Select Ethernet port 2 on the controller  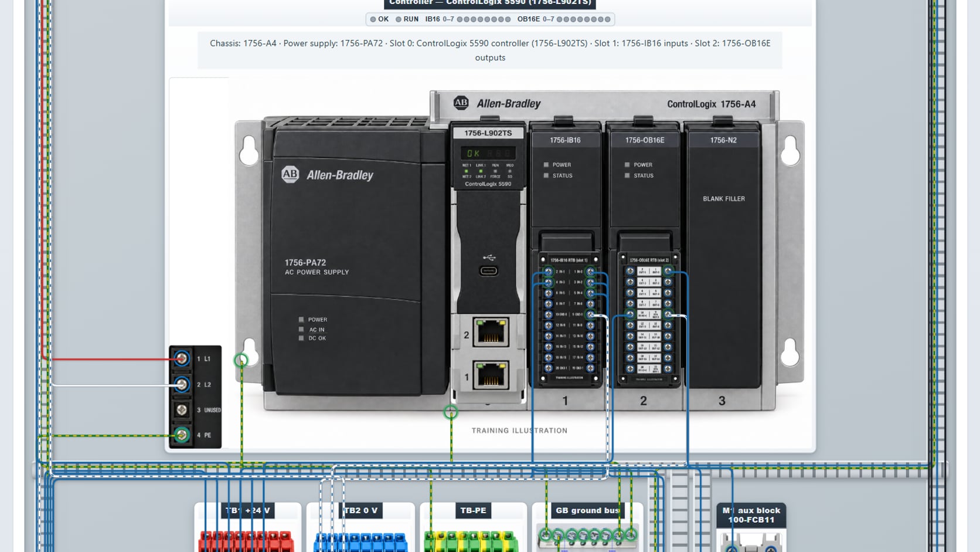click(x=491, y=333)
